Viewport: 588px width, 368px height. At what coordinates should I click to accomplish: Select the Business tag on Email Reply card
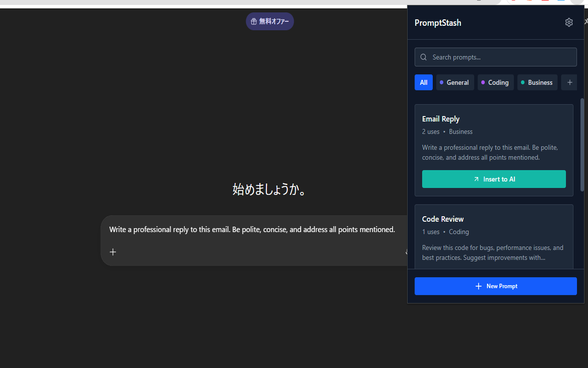(x=460, y=132)
